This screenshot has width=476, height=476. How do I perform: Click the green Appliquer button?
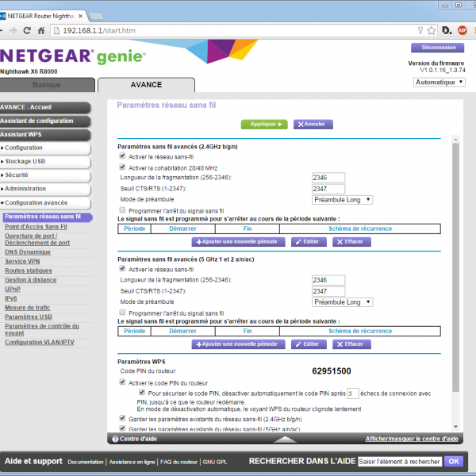point(264,125)
